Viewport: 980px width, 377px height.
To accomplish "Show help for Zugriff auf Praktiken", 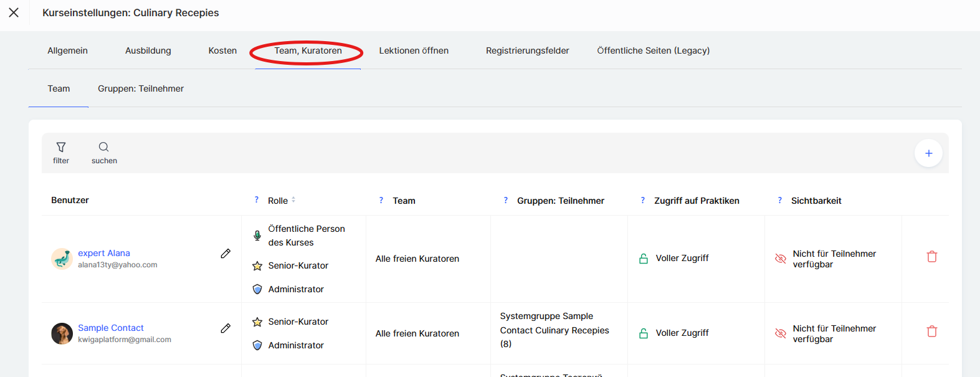I will (x=642, y=200).
